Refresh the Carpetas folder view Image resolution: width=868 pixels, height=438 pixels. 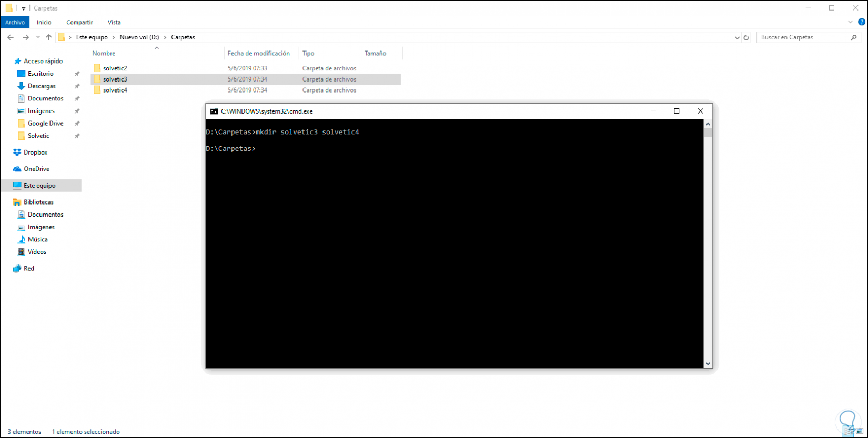click(x=746, y=37)
